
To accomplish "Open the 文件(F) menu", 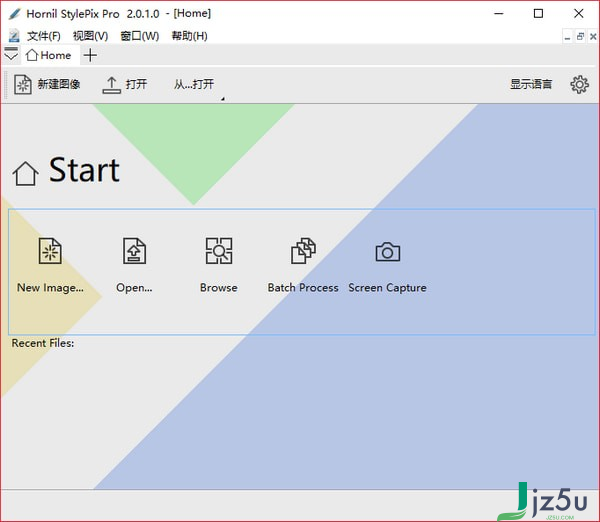I will click(x=44, y=36).
